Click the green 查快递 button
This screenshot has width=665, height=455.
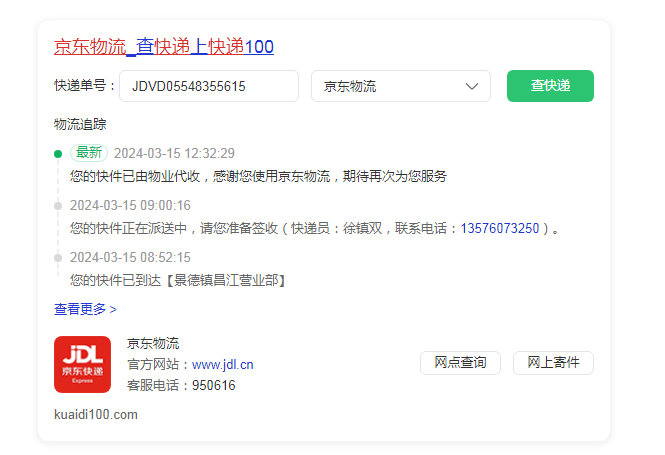click(x=550, y=86)
